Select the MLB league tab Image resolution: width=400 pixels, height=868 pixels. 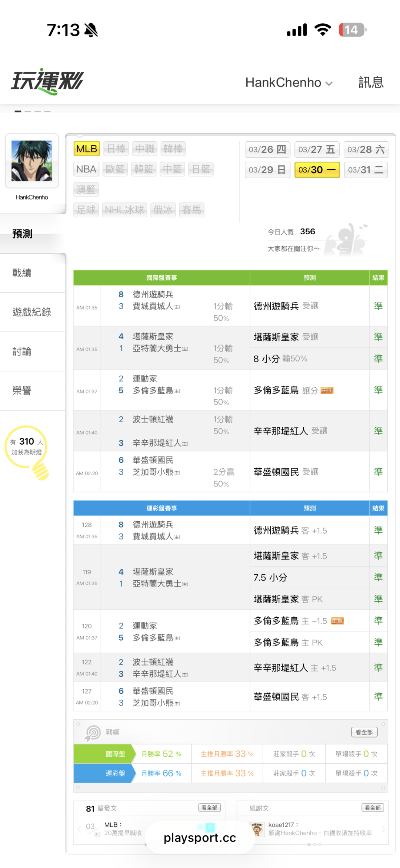tap(87, 149)
